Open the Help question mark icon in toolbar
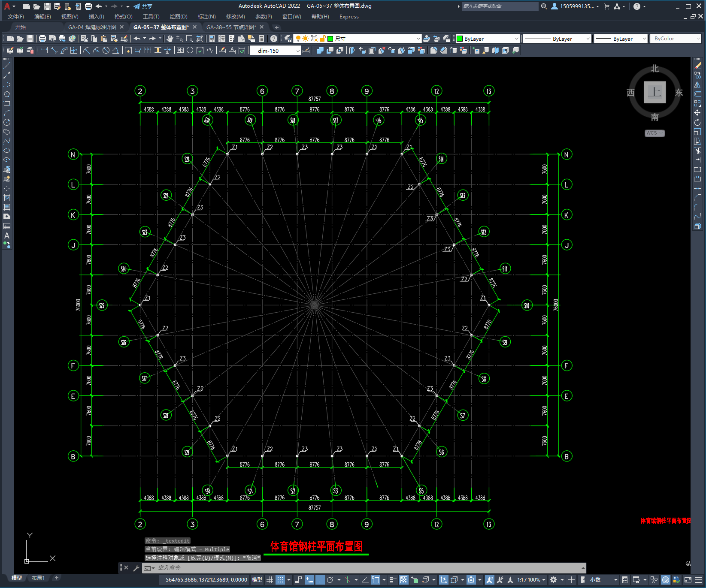The height and width of the screenshot is (588, 706). 274,39
